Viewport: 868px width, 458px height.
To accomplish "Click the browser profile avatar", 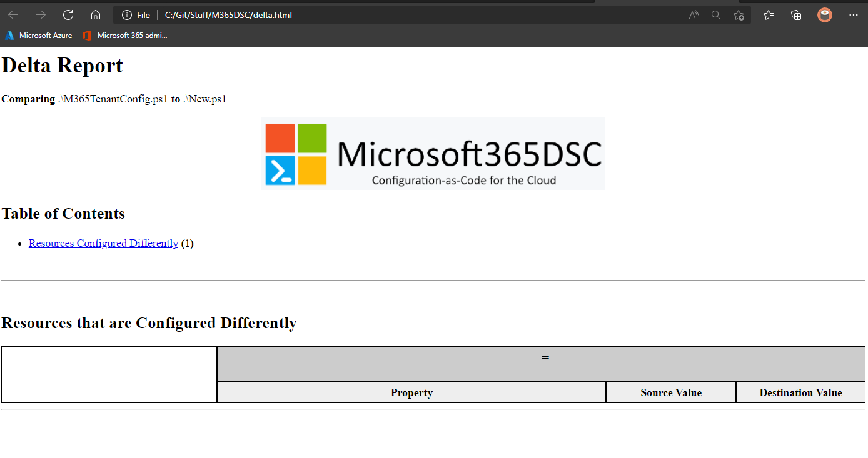I will 824,15.
